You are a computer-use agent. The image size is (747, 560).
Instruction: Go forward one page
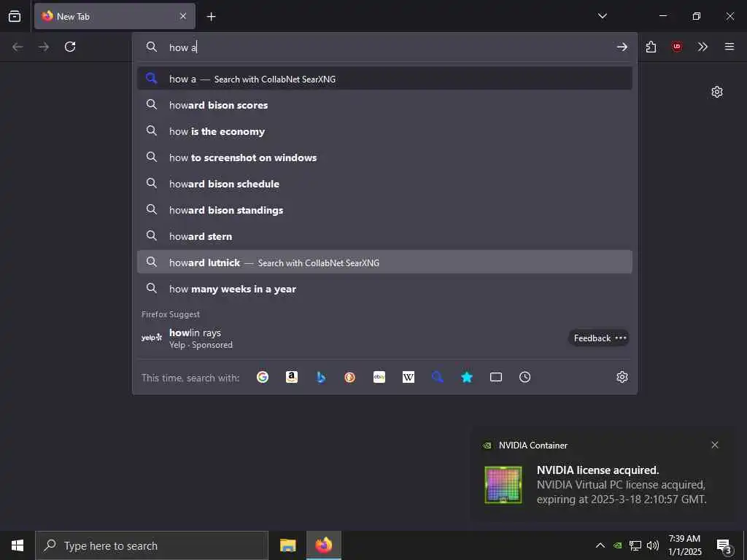click(x=44, y=47)
